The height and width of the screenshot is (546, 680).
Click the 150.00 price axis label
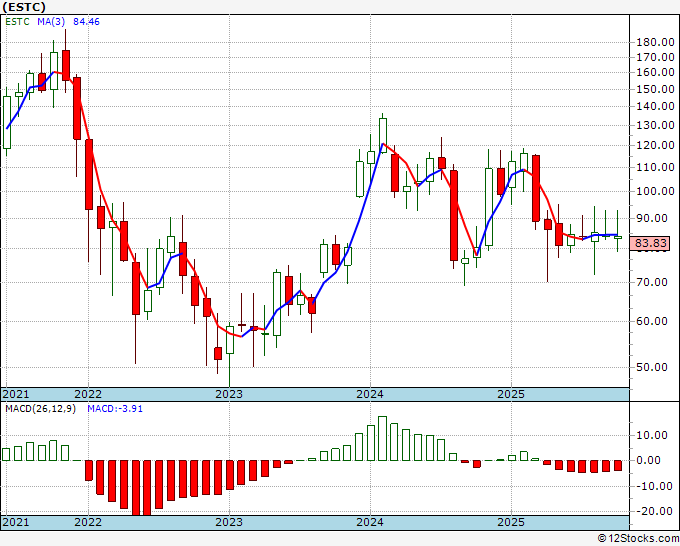point(655,89)
